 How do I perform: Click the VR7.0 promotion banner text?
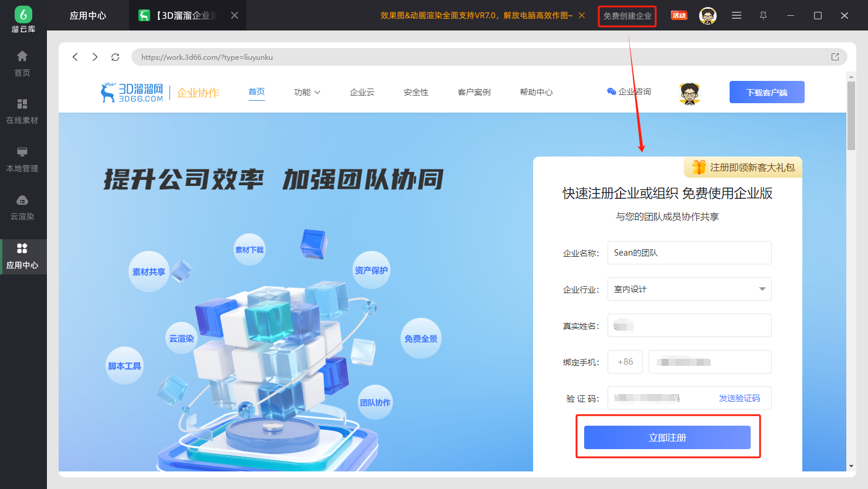click(x=476, y=15)
